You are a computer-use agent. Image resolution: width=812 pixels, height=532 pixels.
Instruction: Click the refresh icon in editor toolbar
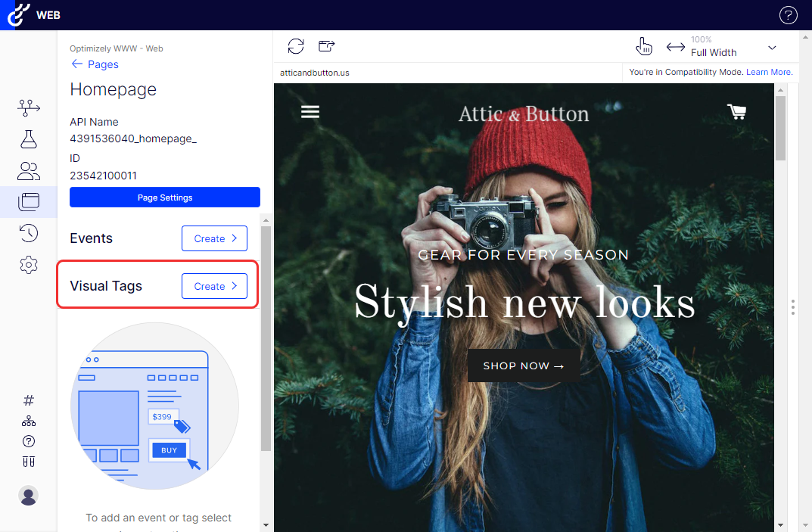(296, 46)
